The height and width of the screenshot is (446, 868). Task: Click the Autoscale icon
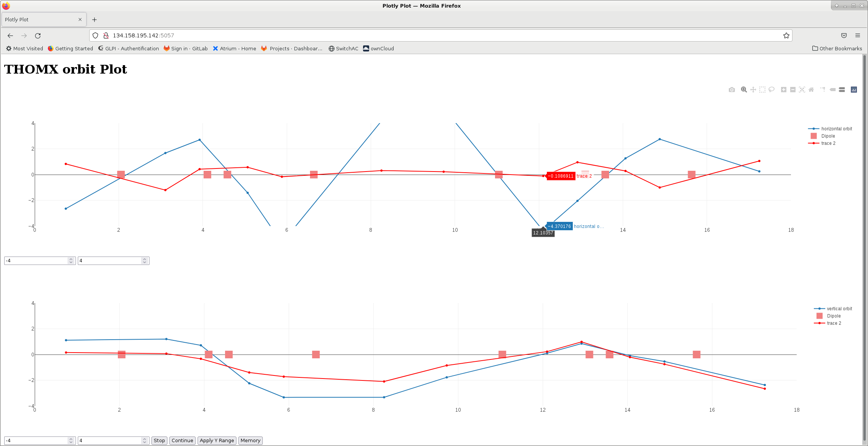[802, 90]
